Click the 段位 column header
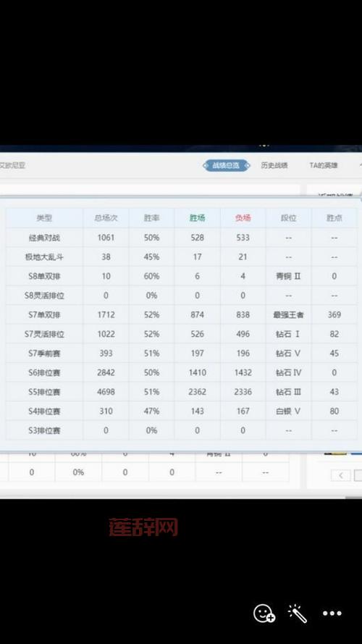Viewport: 362px width, 644px height. click(289, 218)
